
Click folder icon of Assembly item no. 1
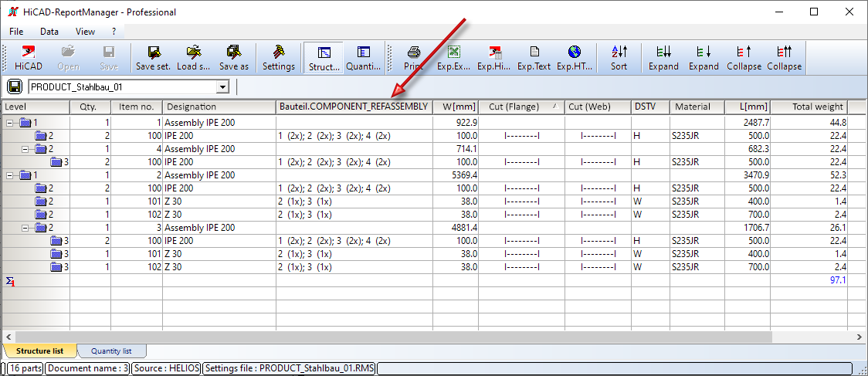click(25, 123)
